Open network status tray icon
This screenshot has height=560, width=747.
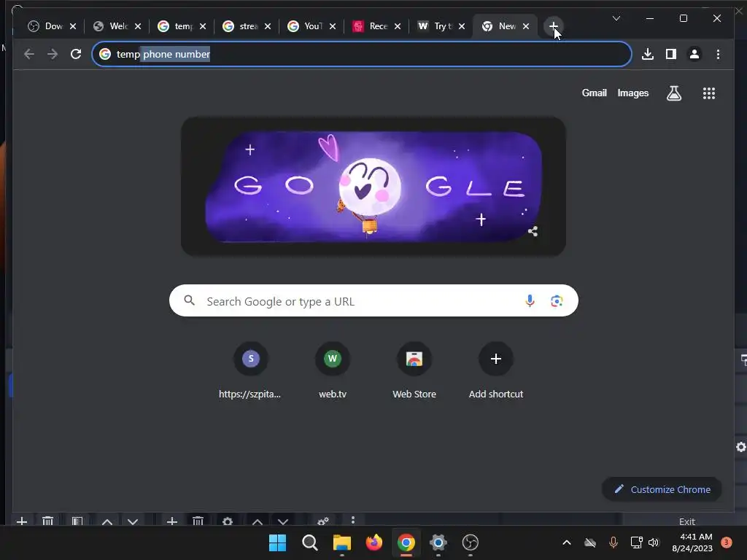[x=636, y=542]
